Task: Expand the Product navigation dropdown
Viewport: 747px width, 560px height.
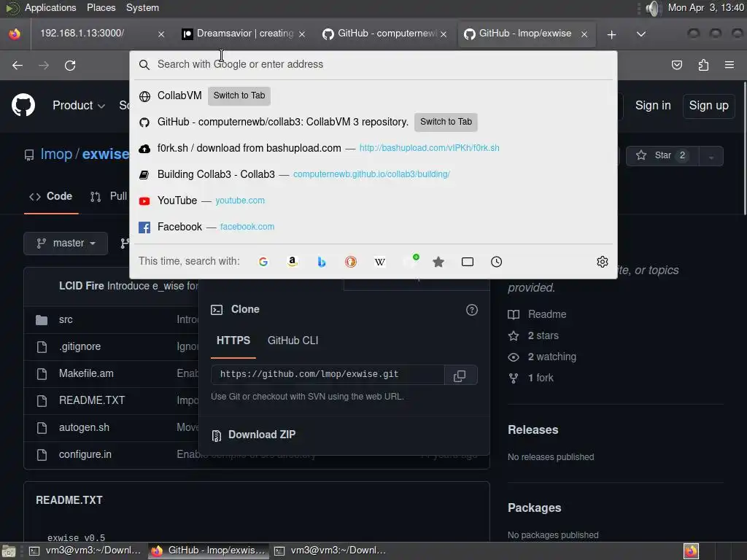Action: point(79,105)
